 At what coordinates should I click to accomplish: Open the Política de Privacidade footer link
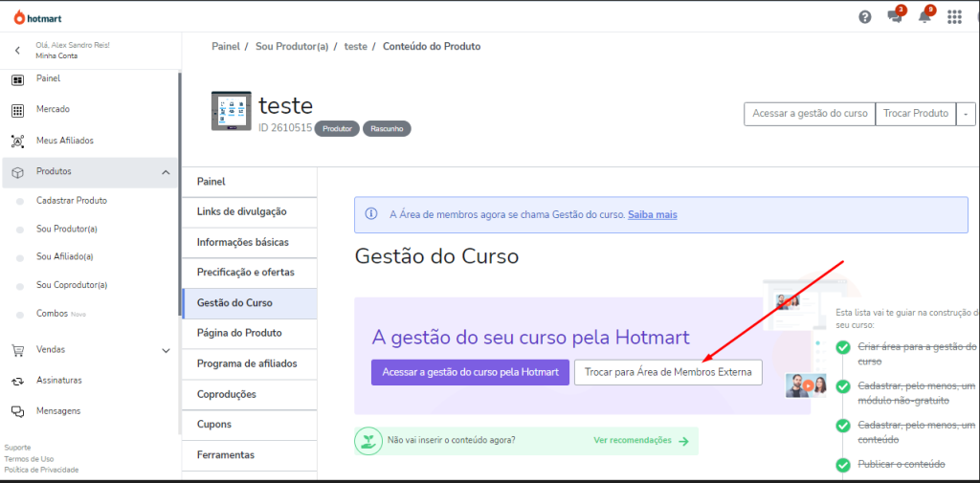(41, 470)
